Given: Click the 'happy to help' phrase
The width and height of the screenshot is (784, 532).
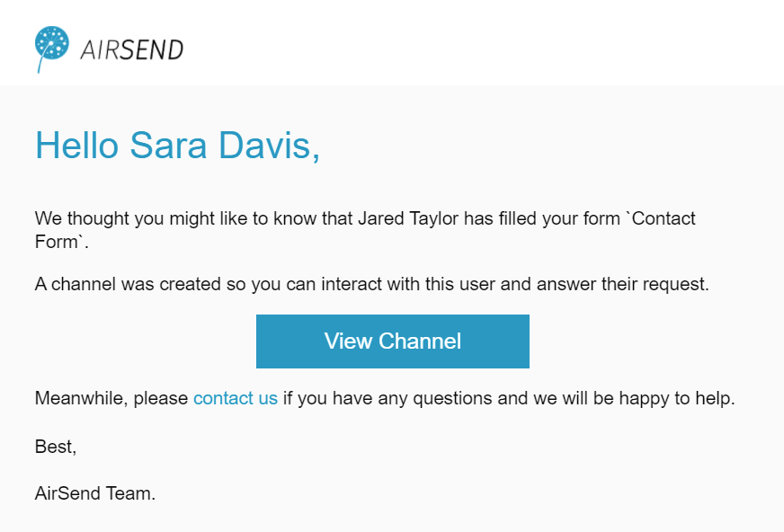Looking at the screenshot, I should [676, 398].
